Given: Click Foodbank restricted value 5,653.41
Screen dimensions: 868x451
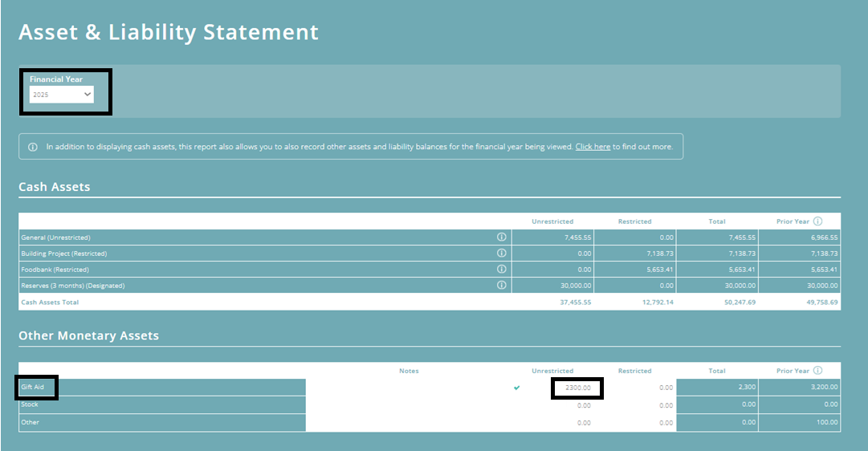Looking at the screenshot, I should tap(660, 270).
